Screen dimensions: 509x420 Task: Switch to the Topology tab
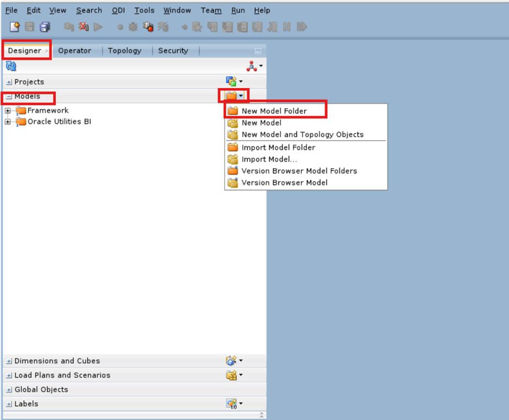pos(124,50)
